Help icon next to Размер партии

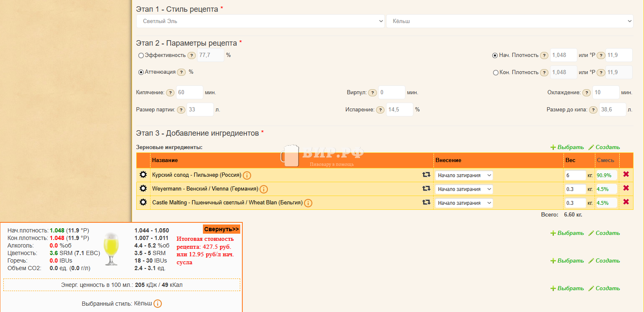tap(181, 110)
